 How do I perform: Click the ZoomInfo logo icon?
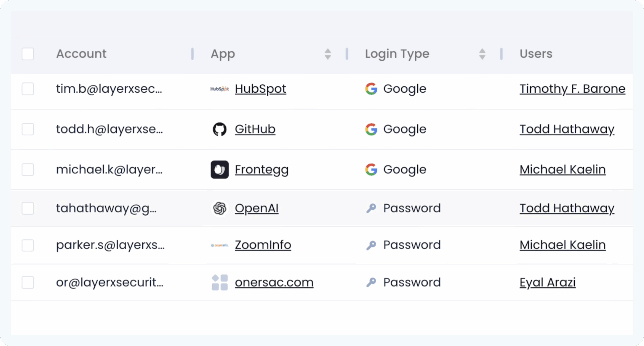[219, 245]
